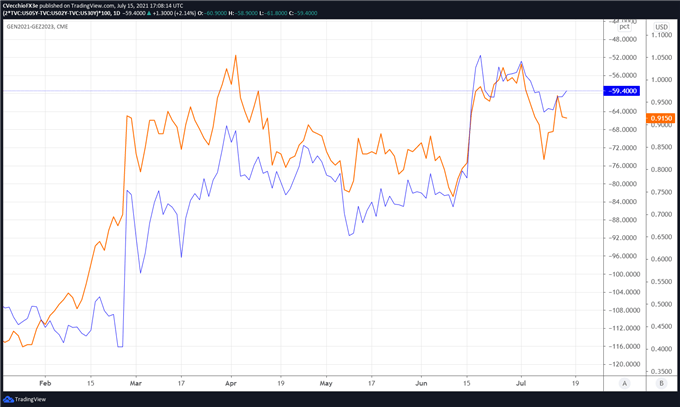This screenshot has height=407, width=680.
Task: Click the -48.0000 axis value
Action: tap(623, 39)
